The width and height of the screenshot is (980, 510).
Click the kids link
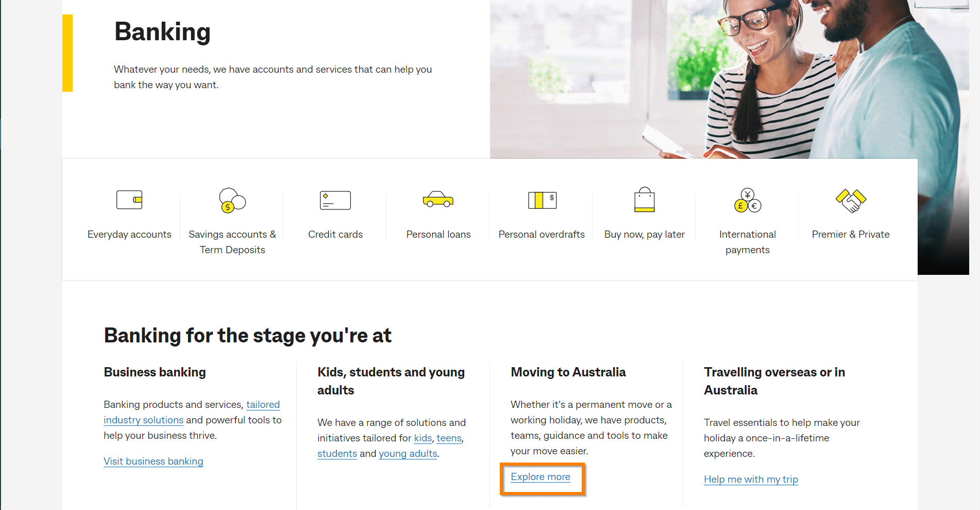(423, 438)
